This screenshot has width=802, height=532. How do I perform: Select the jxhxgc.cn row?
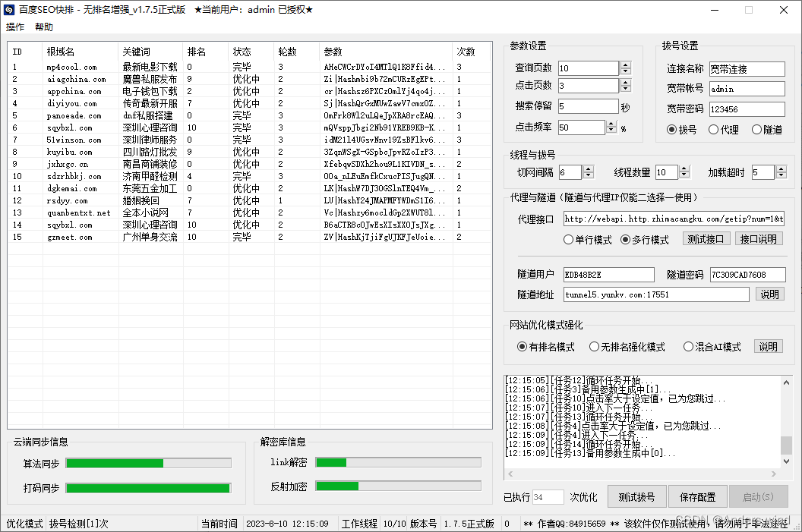coord(249,165)
